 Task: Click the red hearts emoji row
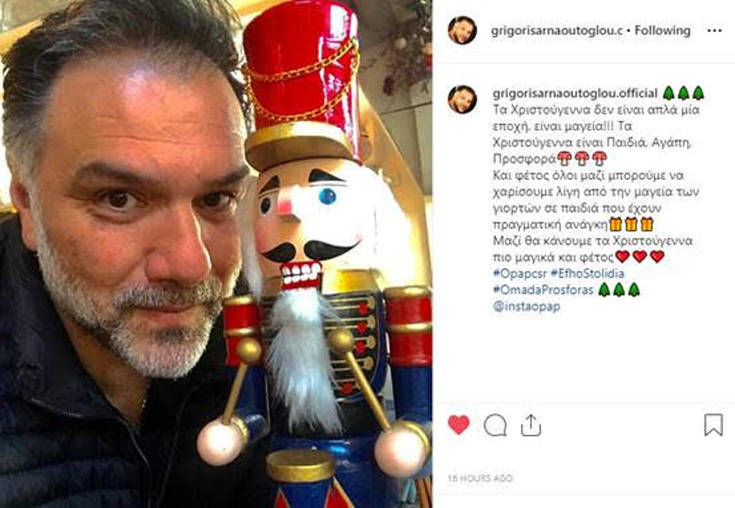[x=640, y=257]
